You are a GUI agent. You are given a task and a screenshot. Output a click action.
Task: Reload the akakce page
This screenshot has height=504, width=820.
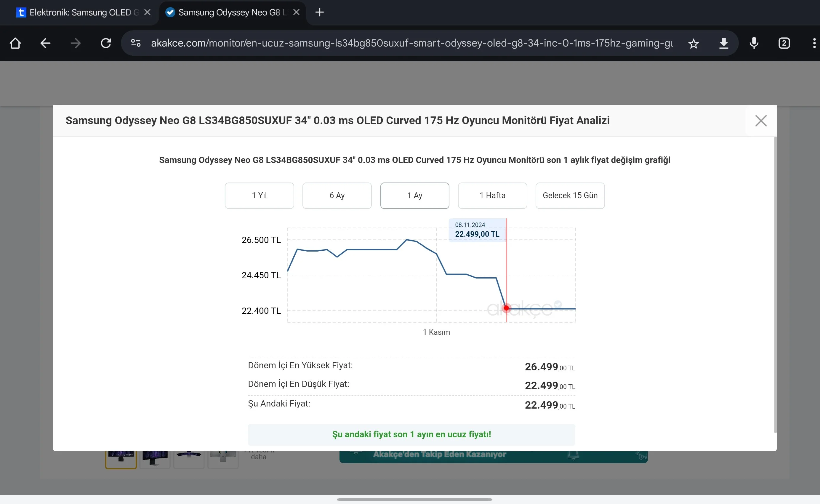[106, 43]
